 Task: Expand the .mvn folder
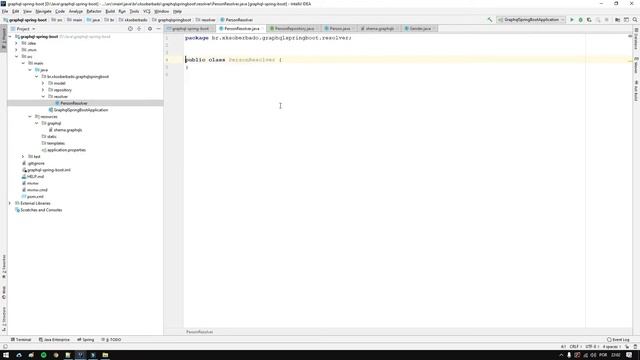coord(17,50)
